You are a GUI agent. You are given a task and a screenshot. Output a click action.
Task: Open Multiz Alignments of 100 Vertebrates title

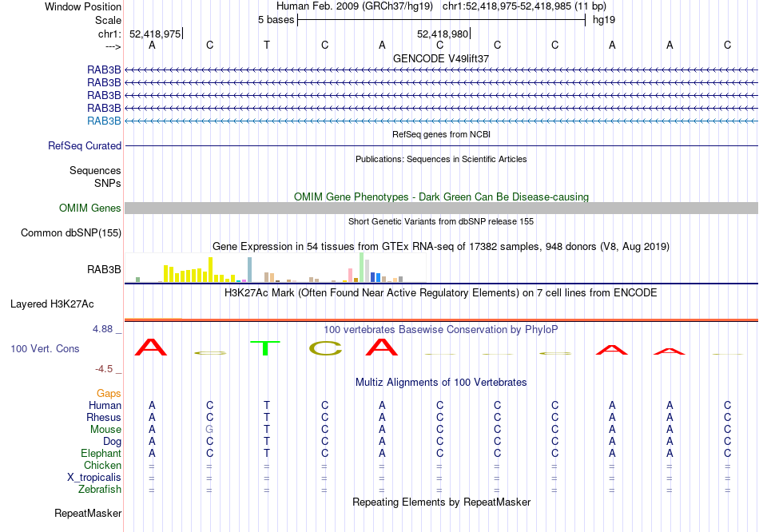coord(441,383)
